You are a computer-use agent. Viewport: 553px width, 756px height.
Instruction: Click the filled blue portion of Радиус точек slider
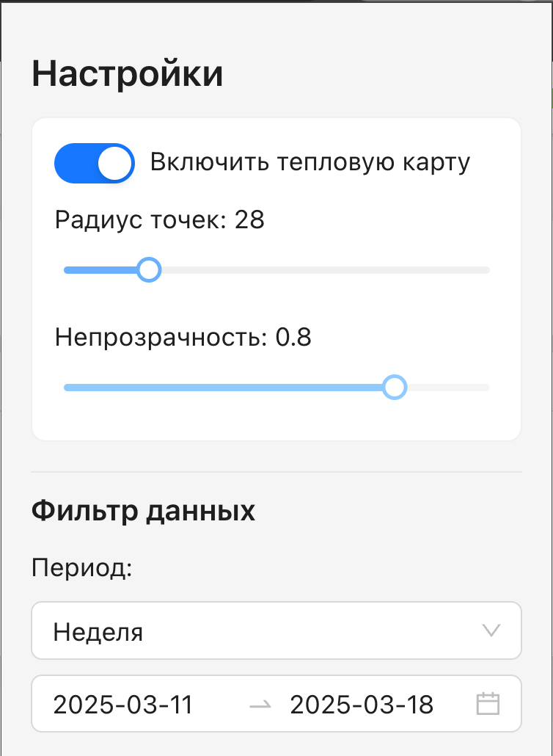[x=100, y=271]
